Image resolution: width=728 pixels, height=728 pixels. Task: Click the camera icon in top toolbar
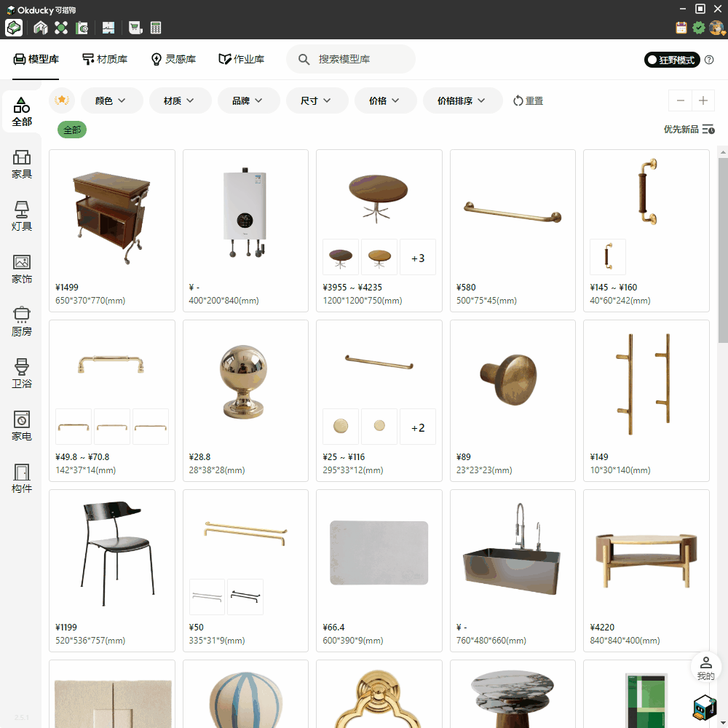(x=82, y=28)
